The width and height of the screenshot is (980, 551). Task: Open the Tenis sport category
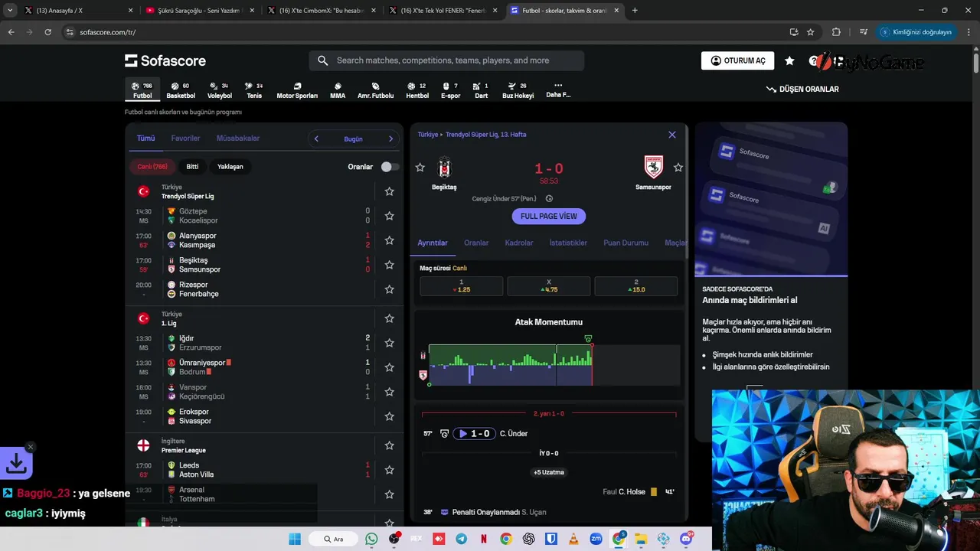254,90
